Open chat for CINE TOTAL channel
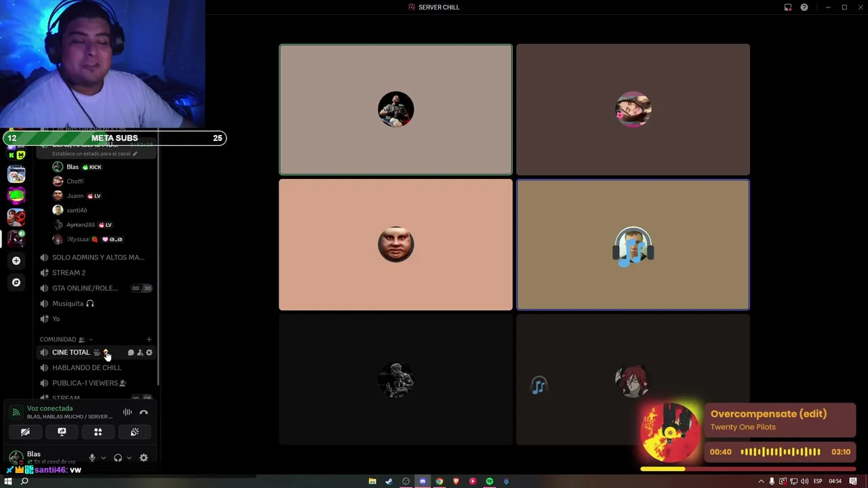868x488 pixels. (x=131, y=352)
